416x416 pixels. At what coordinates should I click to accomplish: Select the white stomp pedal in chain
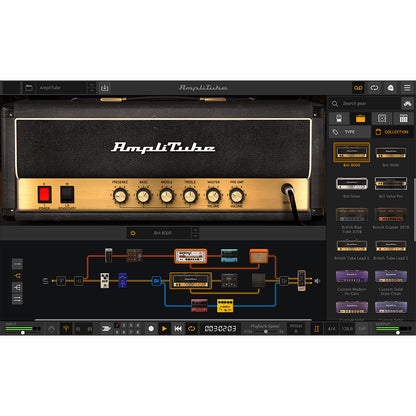point(105,280)
